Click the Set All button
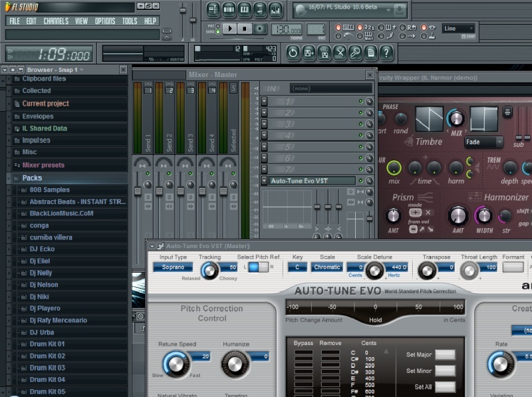The image size is (532, 397). click(x=445, y=387)
